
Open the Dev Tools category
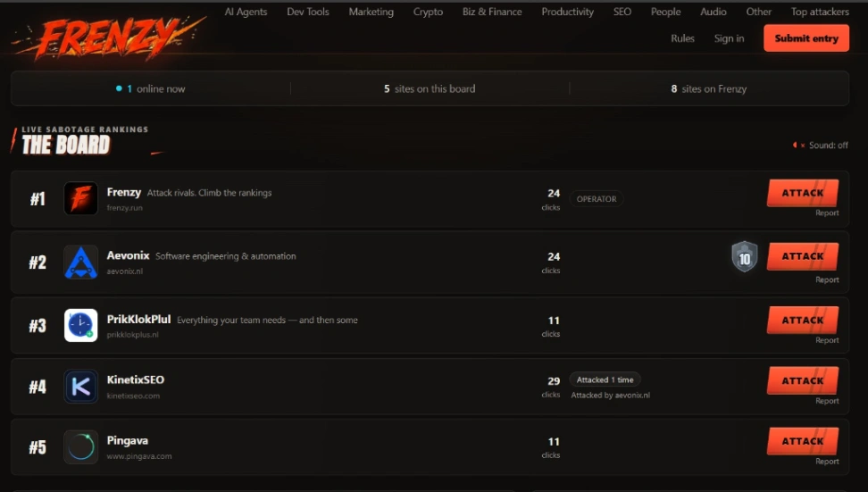308,12
